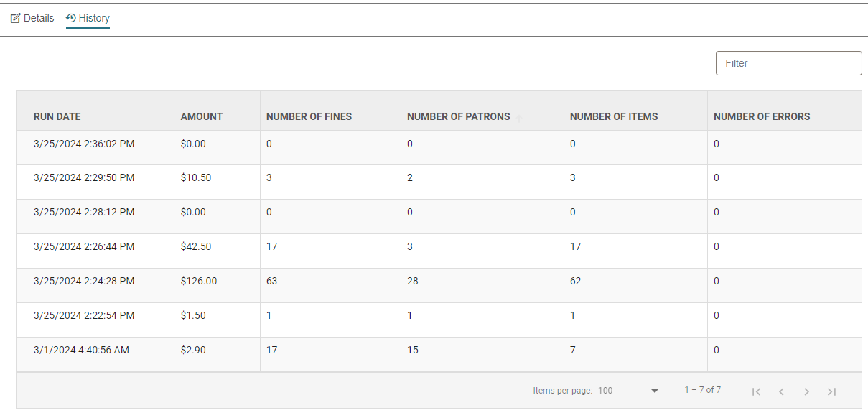The width and height of the screenshot is (868, 413).
Task: Select the 100 items per page value
Action: [605, 391]
